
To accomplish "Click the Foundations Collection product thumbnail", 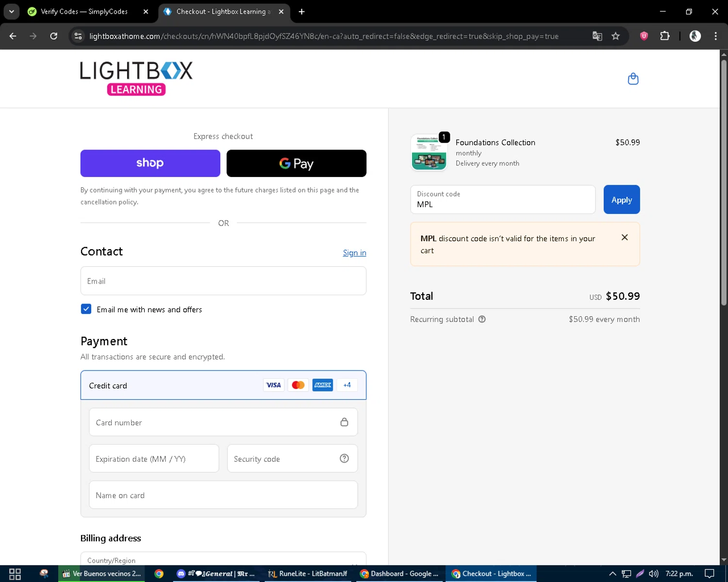I will tap(429, 153).
